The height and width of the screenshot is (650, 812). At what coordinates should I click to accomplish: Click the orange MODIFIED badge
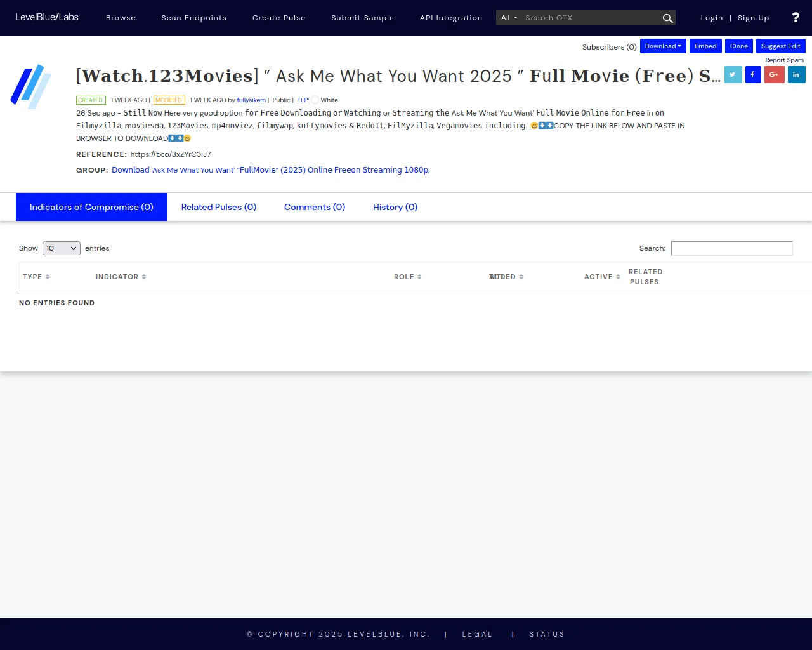click(169, 100)
